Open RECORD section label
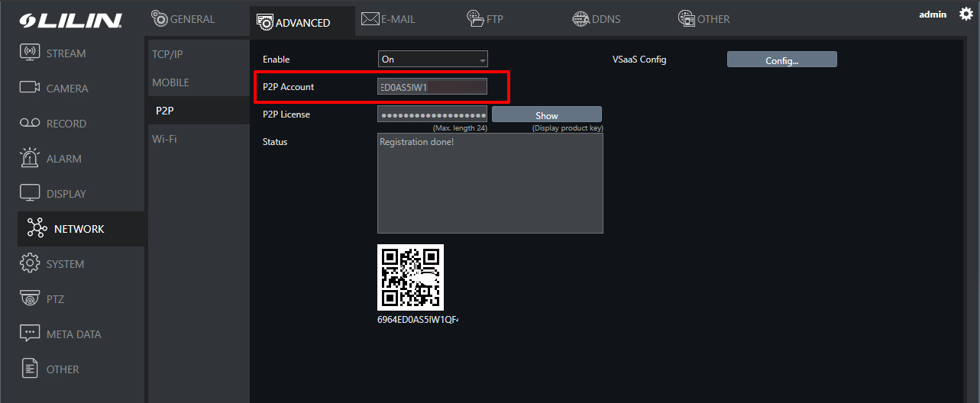Screen dimensions: 980x403 pos(66,124)
